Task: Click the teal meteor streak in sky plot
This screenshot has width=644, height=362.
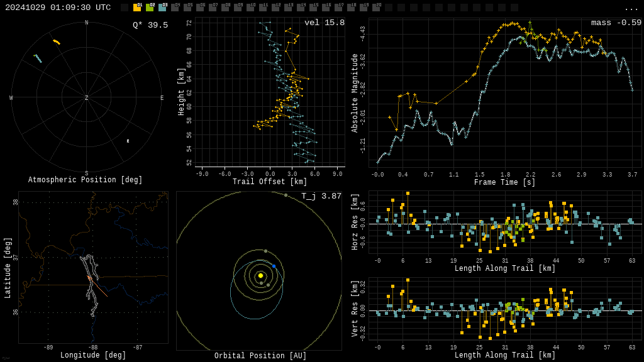Action: coord(38,58)
